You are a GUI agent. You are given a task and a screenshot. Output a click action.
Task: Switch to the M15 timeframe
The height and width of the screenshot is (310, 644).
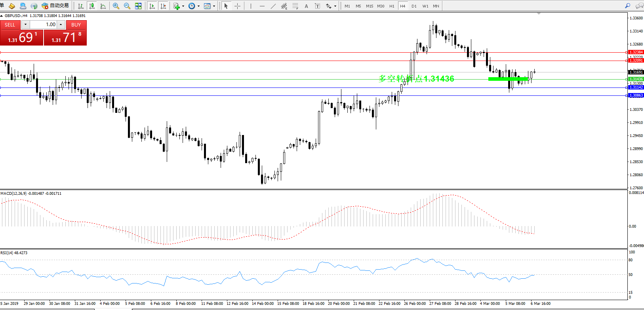[370, 6]
